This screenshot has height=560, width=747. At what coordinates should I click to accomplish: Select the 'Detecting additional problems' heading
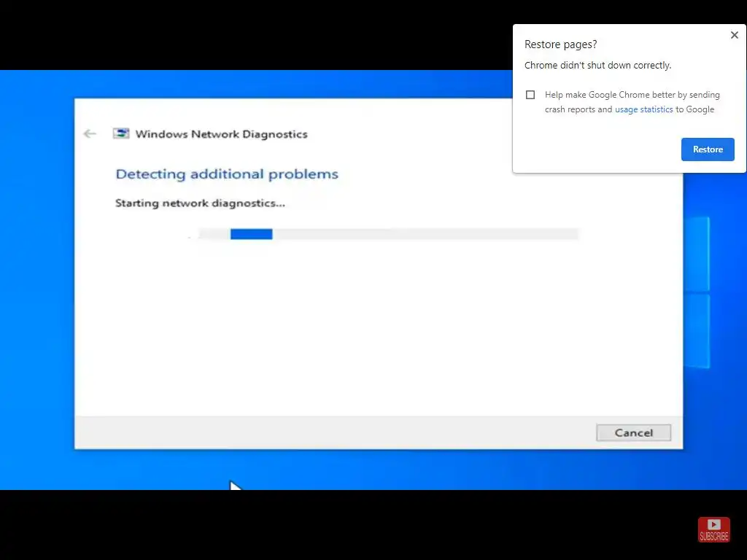[227, 174]
